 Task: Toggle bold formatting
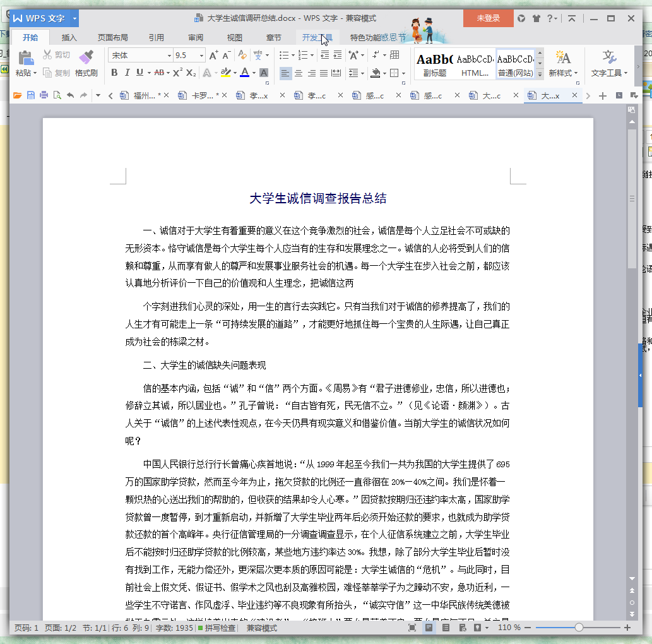tap(114, 73)
